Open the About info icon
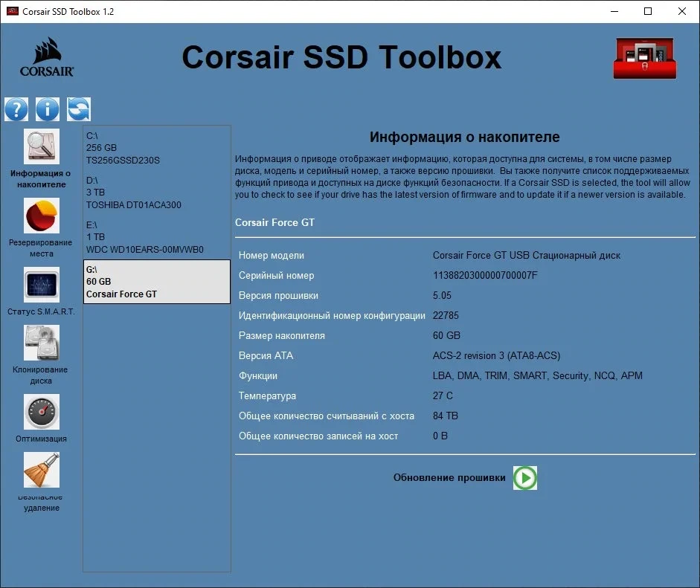The height and width of the screenshot is (588, 700). coord(48,109)
